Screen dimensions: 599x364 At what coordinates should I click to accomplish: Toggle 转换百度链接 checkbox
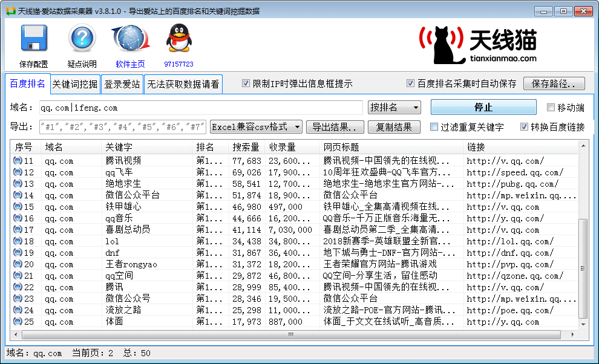click(x=525, y=127)
